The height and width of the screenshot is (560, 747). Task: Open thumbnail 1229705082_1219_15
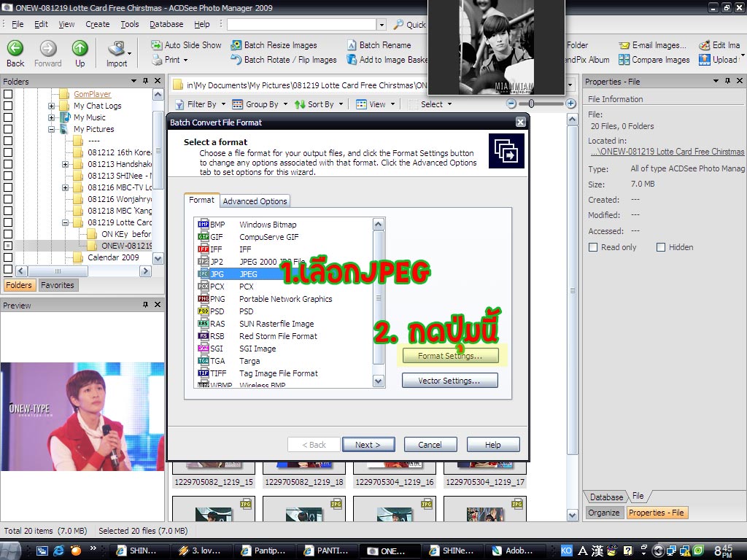[x=214, y=474]
